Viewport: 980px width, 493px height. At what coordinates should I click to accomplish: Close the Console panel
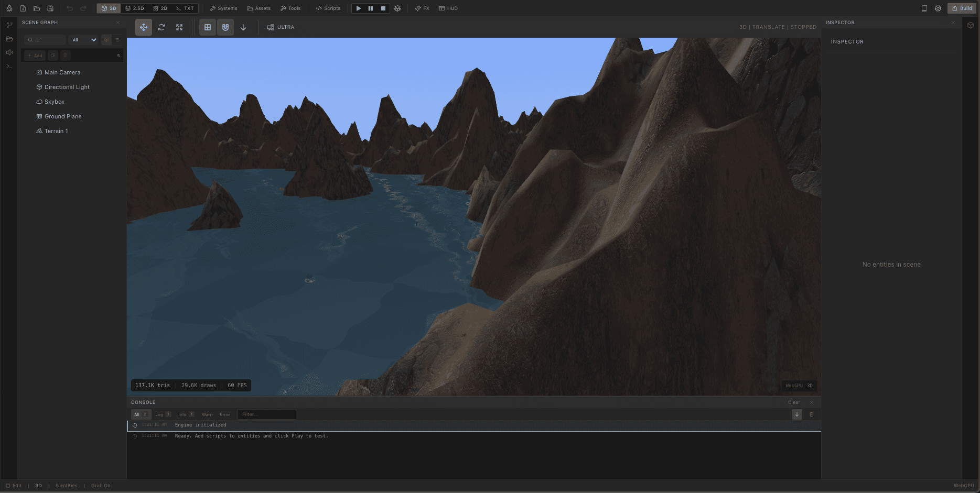(x=812, y=402)
